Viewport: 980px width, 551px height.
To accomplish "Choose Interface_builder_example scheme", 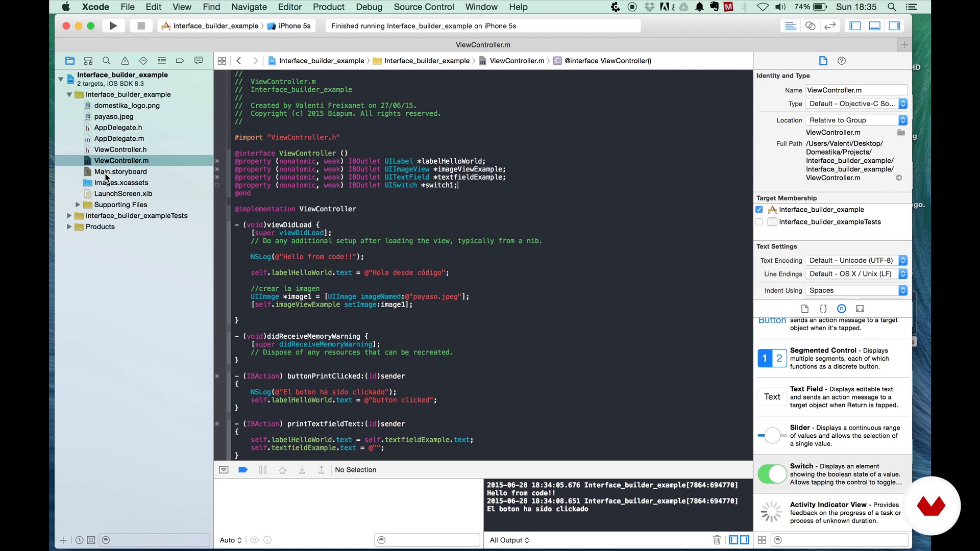I will (x=210, y=26).
